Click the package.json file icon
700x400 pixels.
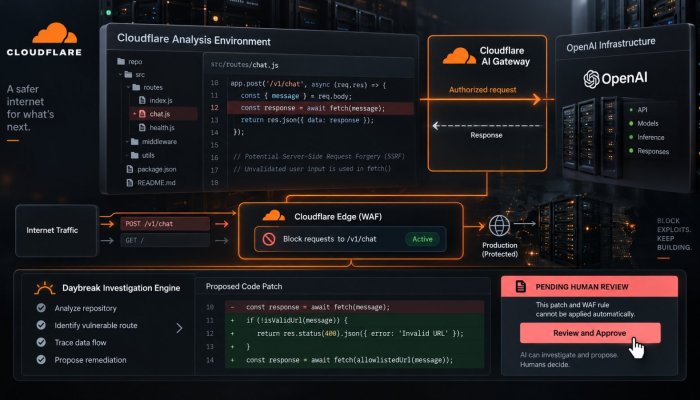pyautogui.click(x=129, y=169)
